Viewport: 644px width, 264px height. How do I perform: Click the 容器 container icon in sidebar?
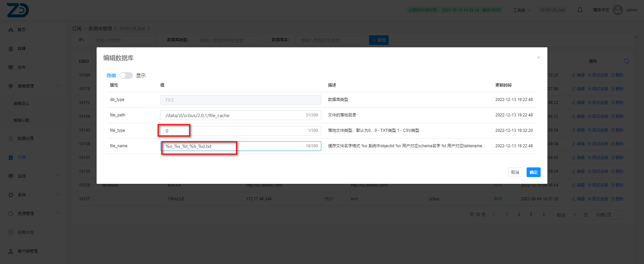[11, 49]
